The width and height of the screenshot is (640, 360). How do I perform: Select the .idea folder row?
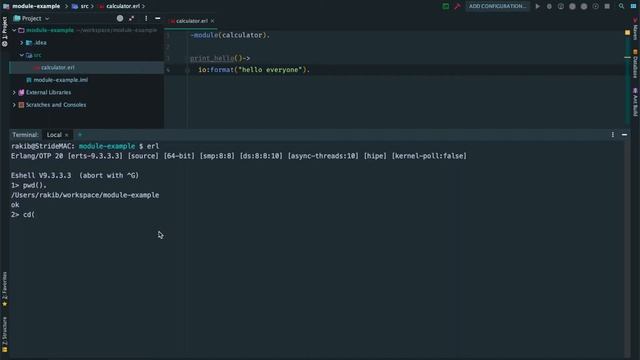(87, 42)
